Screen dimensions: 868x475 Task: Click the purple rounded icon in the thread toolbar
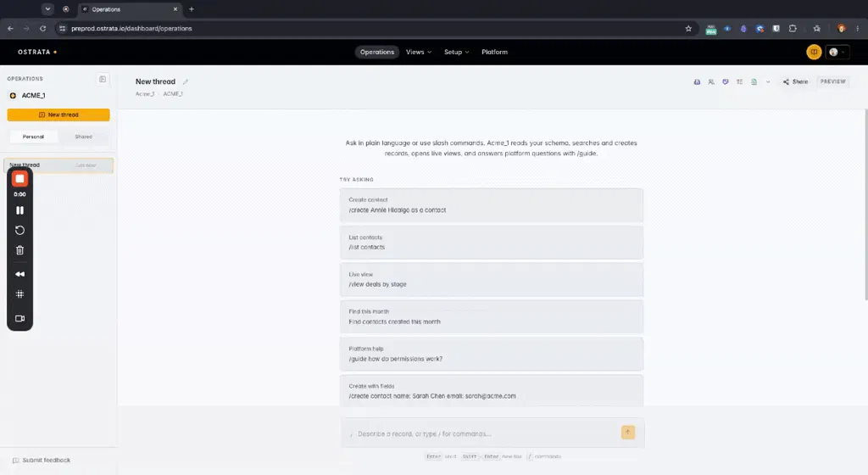point(697,82)
